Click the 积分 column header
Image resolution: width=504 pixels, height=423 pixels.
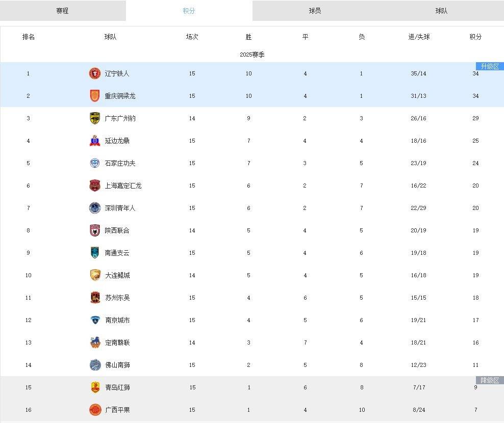pos(475,37)
